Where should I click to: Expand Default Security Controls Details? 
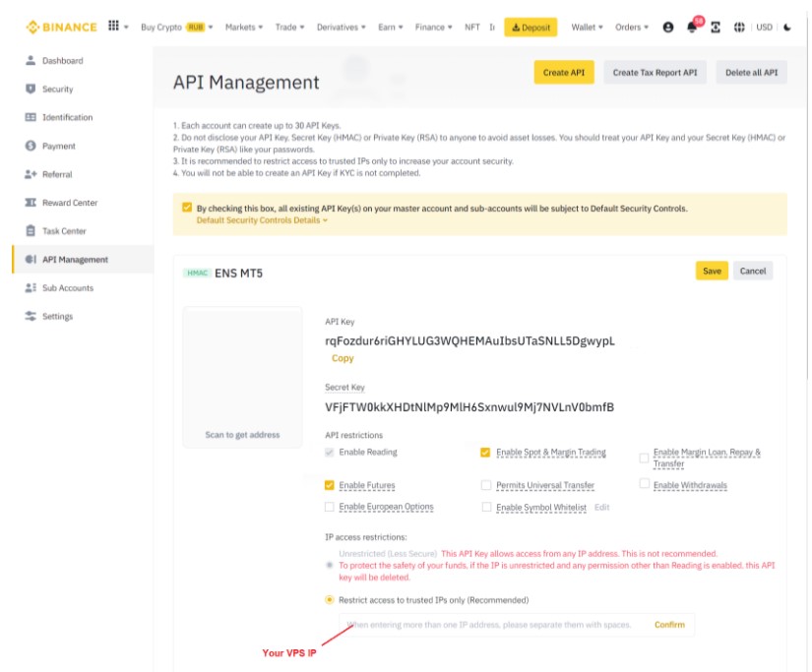pyautogui.click(x=262, y=220)
